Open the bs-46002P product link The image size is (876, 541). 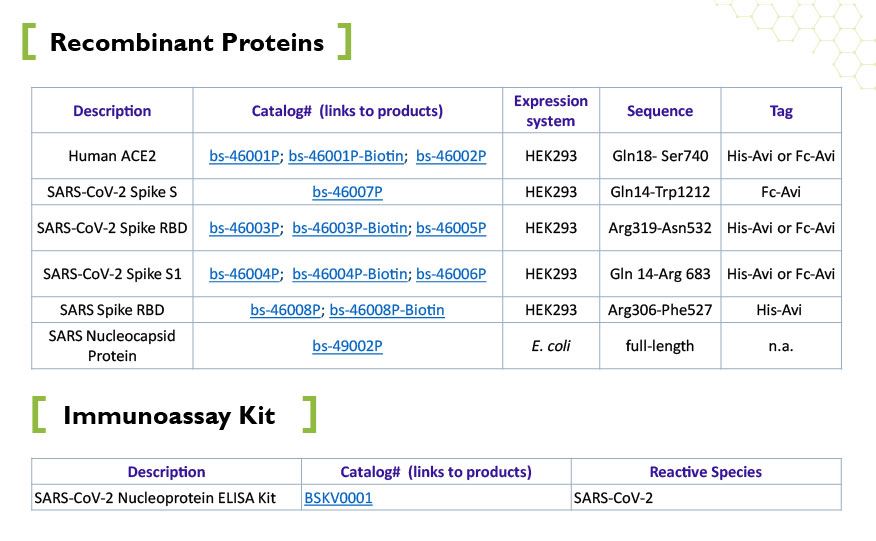point(451,156)
